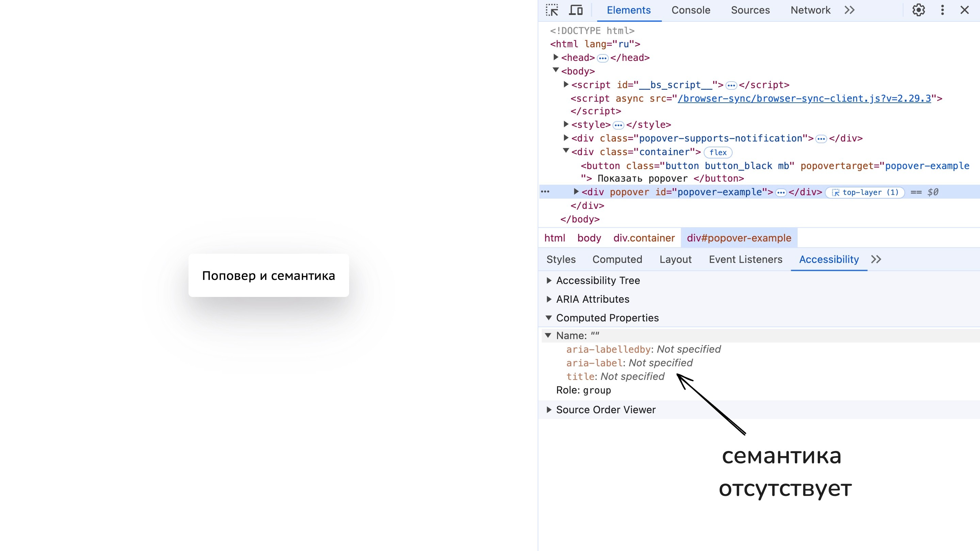Toggle the device toolbar icon

576,10
